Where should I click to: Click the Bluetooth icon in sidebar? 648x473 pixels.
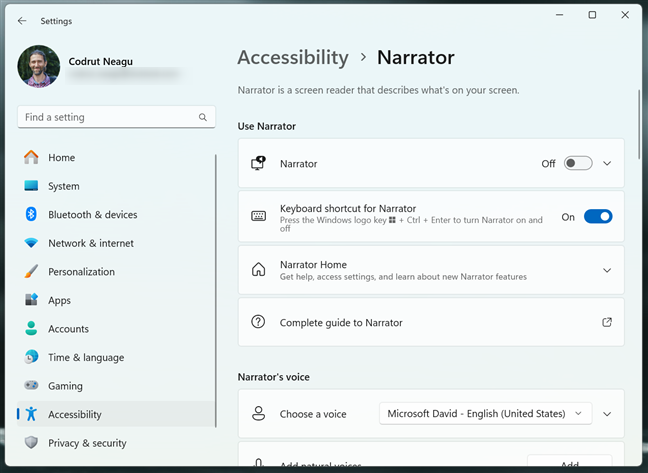(31, 214)
